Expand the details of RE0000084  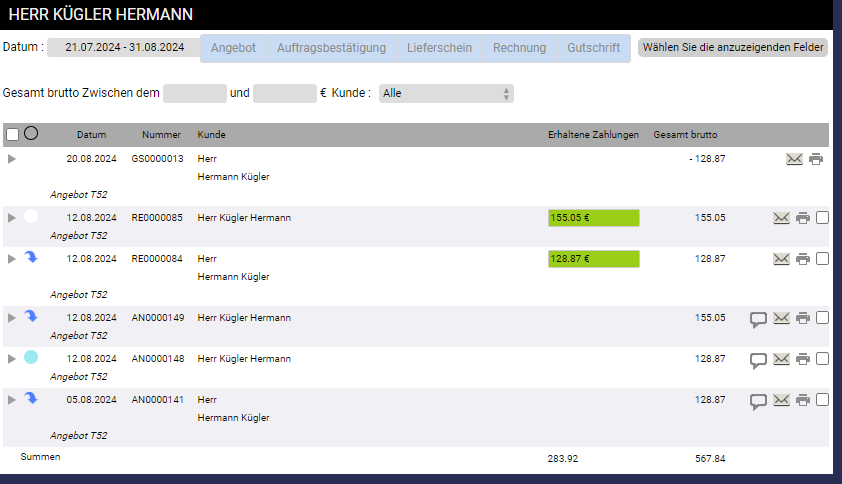12,259
